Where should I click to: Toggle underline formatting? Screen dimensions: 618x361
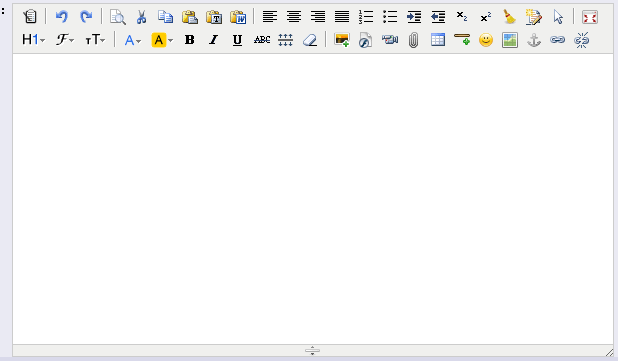[x=237, y=40]
